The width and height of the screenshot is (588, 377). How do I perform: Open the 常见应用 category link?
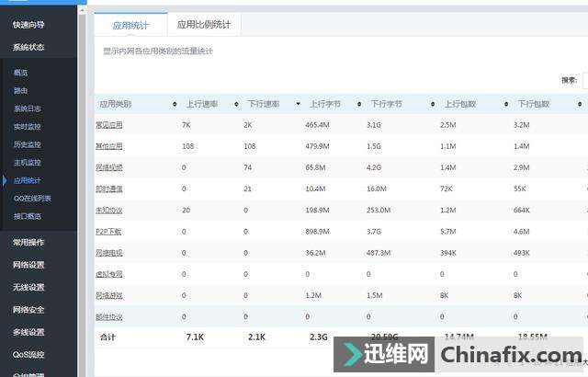pyautogui.click(x=108, y=124)
